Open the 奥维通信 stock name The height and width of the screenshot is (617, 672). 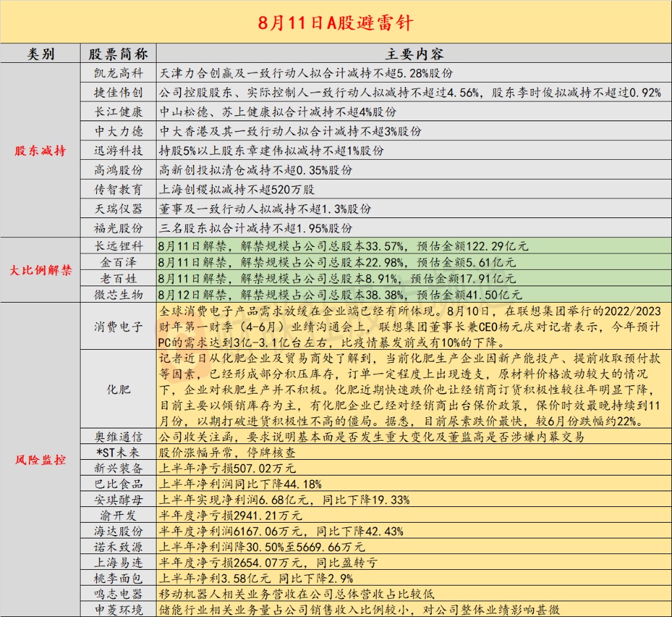click(118, 436)
